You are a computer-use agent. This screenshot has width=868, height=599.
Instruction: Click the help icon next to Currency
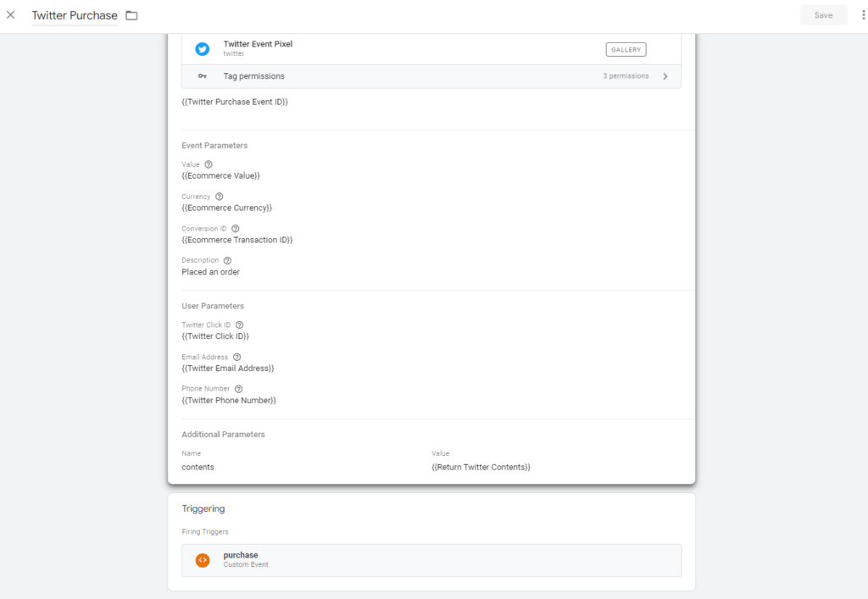pos(220,197)
